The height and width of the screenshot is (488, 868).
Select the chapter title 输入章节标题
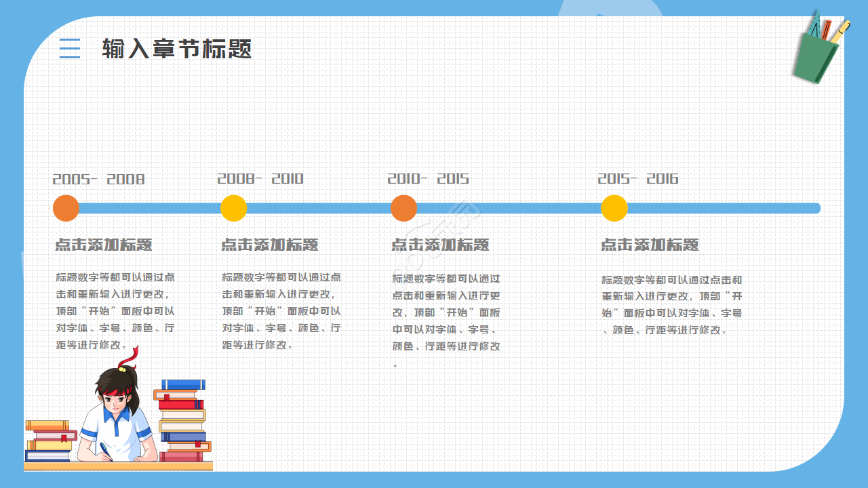[177, 49]
